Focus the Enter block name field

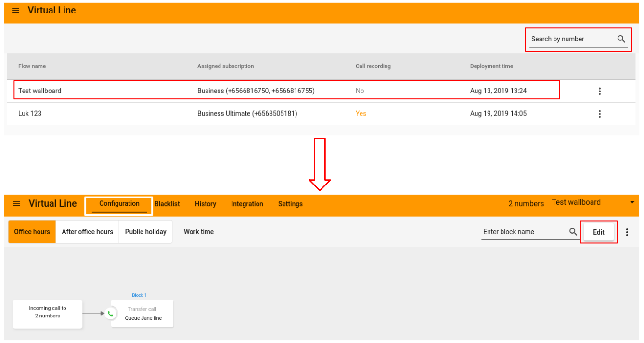pos(524,232)
